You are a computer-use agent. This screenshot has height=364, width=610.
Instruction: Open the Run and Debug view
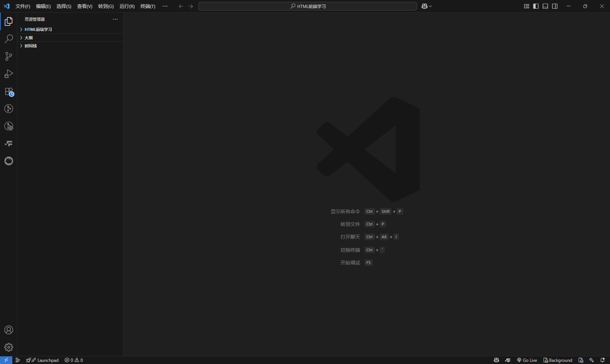(9, 74)
